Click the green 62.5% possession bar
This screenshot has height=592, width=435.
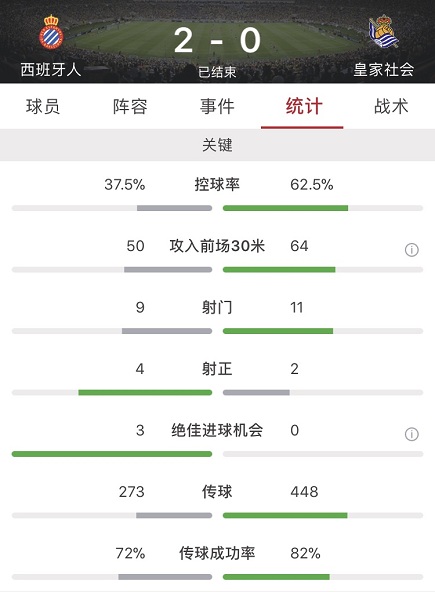(x=285, y=208)
